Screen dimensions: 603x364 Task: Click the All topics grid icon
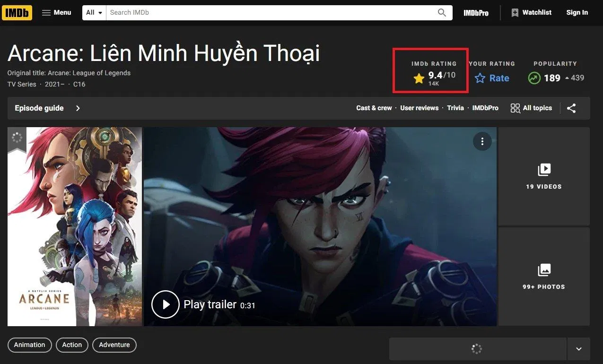pyautogui.click(x=515, y=108)
